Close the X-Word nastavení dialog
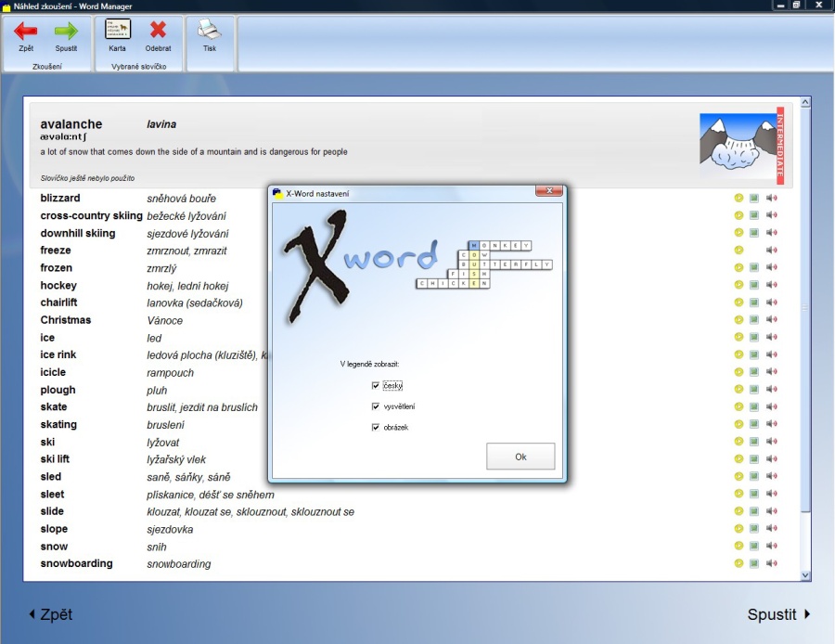This screenshot has height=644, width=835. pos(549,191)
